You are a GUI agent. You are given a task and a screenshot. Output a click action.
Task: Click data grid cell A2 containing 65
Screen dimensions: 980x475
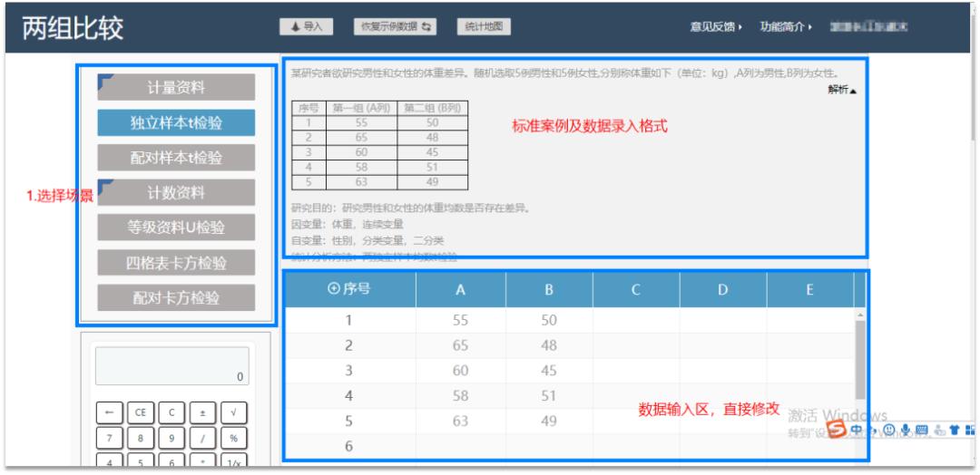461,345
